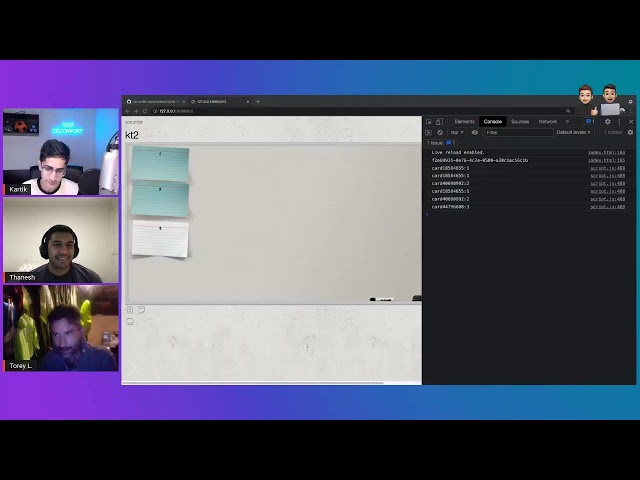Click the thumbs-up memoji avatar
The height and width of the screenshot is (480, 640).
click(586, 100)
